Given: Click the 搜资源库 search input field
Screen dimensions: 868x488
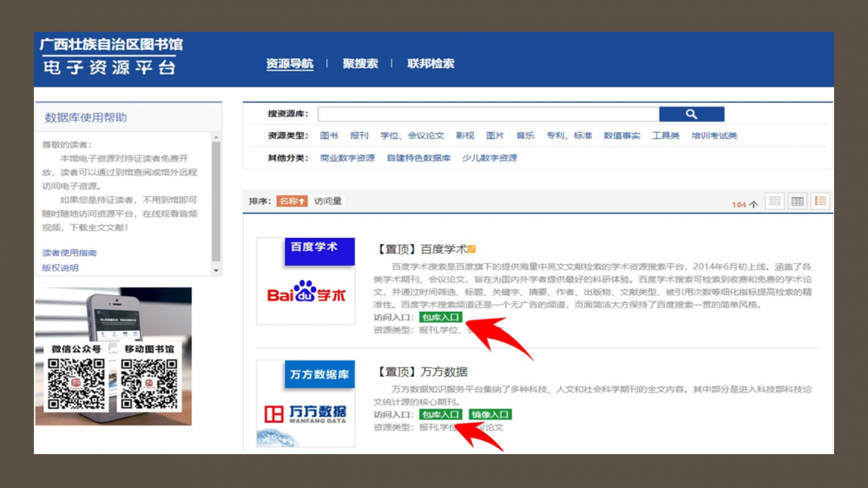Looking at the screenshot, I should point(488,115).
